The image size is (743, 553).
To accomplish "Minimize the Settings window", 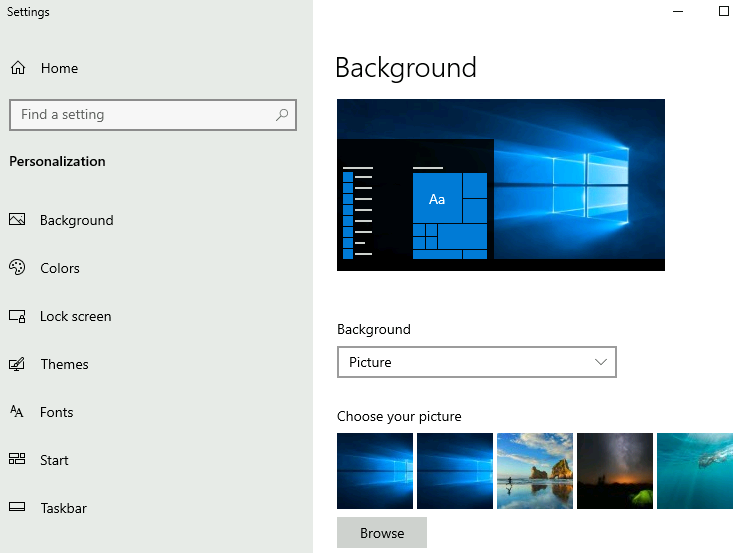I will tap(678, 12).
